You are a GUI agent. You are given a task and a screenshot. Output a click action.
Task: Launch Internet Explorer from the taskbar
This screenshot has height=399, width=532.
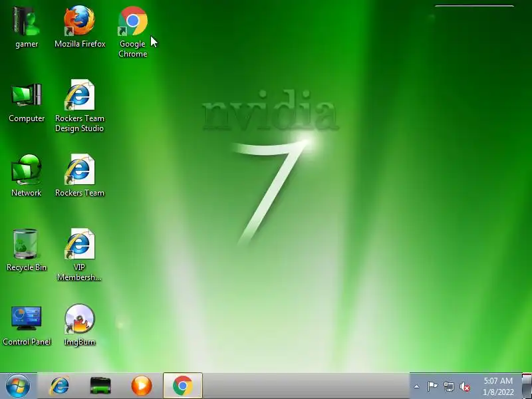pos(59,386)
